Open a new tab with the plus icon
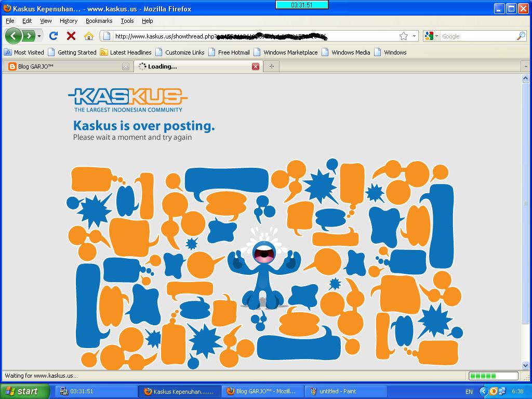The width and height of the screenshot is (532, 399). 271,66
